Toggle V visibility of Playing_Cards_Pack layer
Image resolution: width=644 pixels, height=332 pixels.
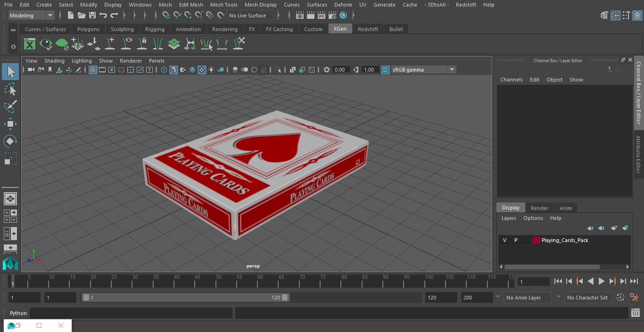tap(504, 240)
